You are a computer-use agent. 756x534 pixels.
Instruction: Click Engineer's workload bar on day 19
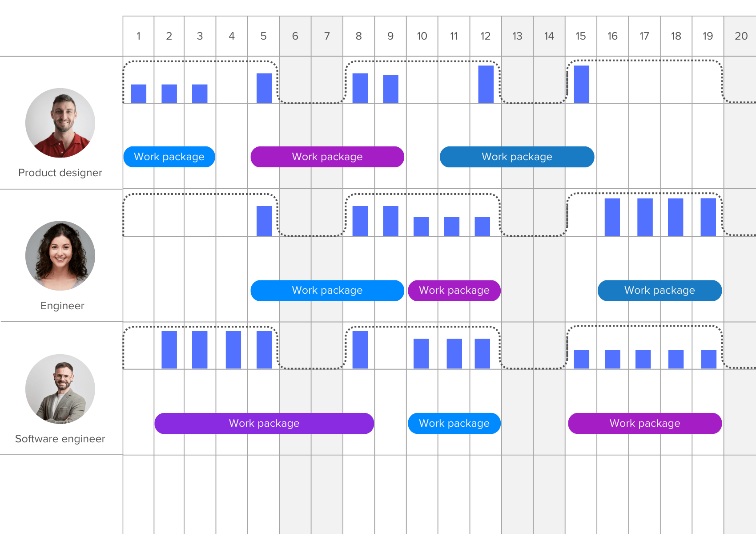click(x=708, y=217)
